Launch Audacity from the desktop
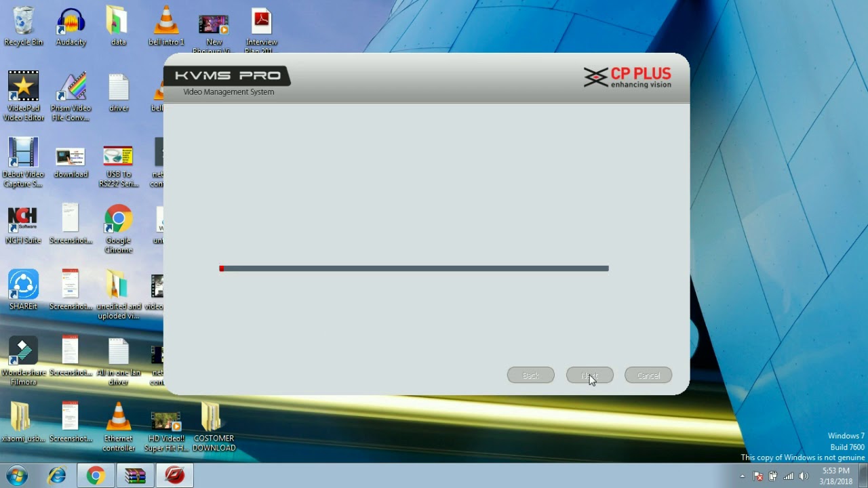Image resolution: width=868 pixels, height=488 pixels. pyautogui.click(x=71, y=26)
